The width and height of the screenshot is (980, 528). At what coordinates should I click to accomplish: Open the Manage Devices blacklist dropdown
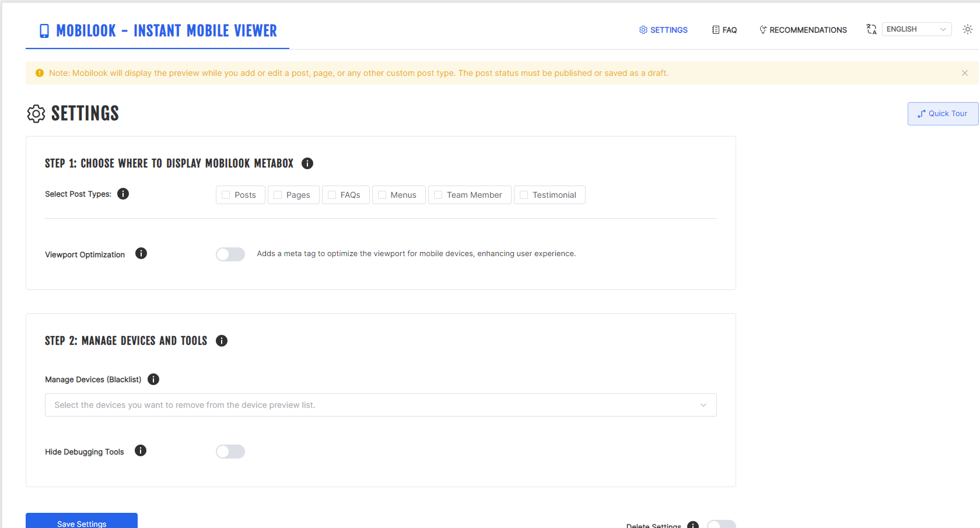[381, 405]
